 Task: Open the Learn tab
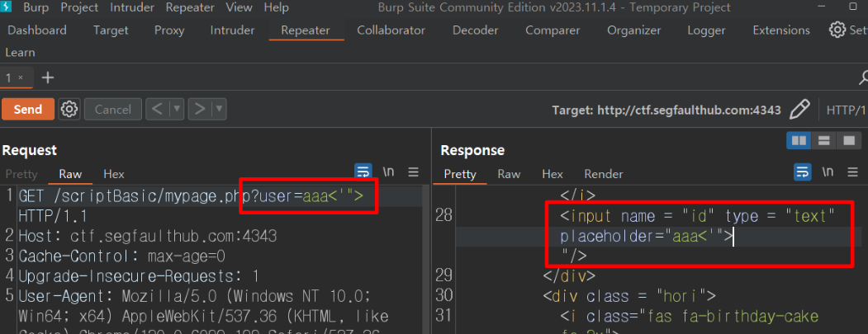click(x=20, y=53)
